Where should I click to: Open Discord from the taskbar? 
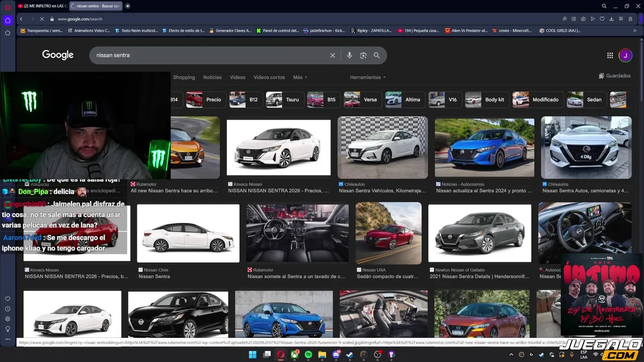[336, 354]
